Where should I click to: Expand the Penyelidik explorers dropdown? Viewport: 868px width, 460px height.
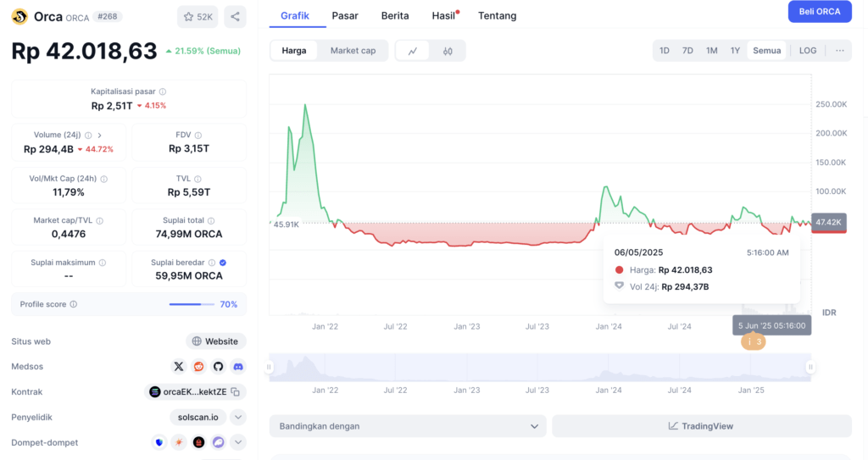(x=238, y=417)
